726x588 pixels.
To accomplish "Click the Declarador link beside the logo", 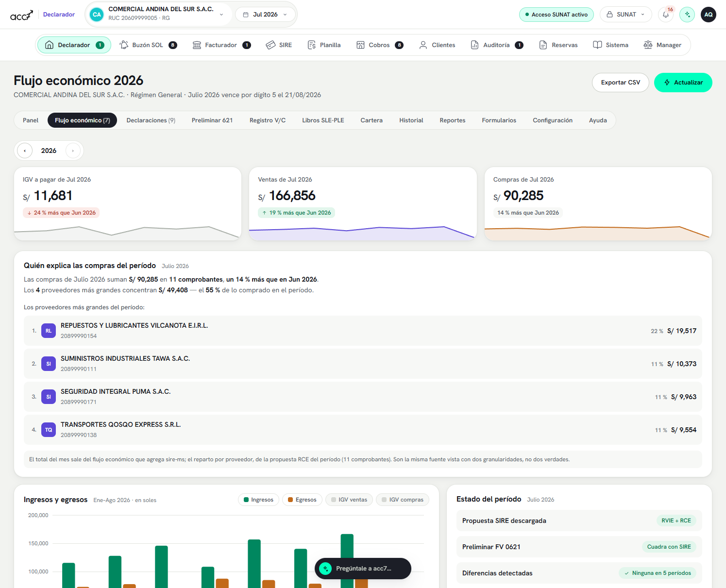I will click(59, 15).
